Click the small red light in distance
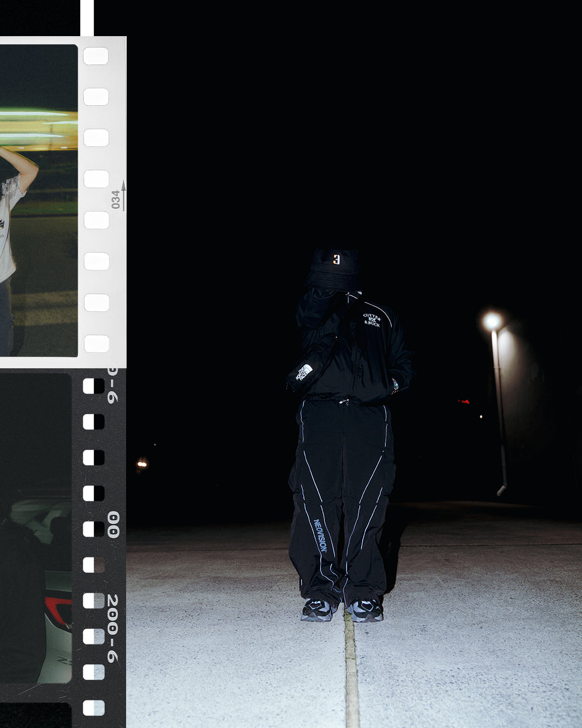The height and width of the screenshot is (728, 582). click(x=463, y=401)
